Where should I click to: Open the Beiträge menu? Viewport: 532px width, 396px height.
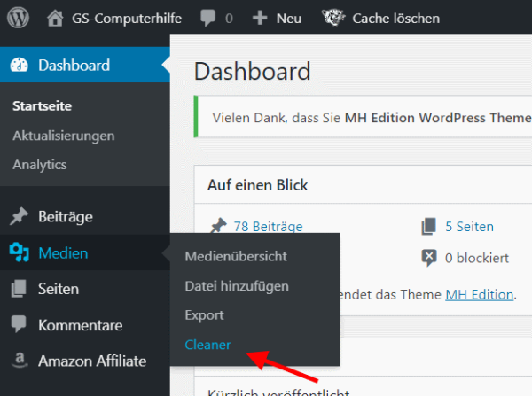[x=65, y=217]
